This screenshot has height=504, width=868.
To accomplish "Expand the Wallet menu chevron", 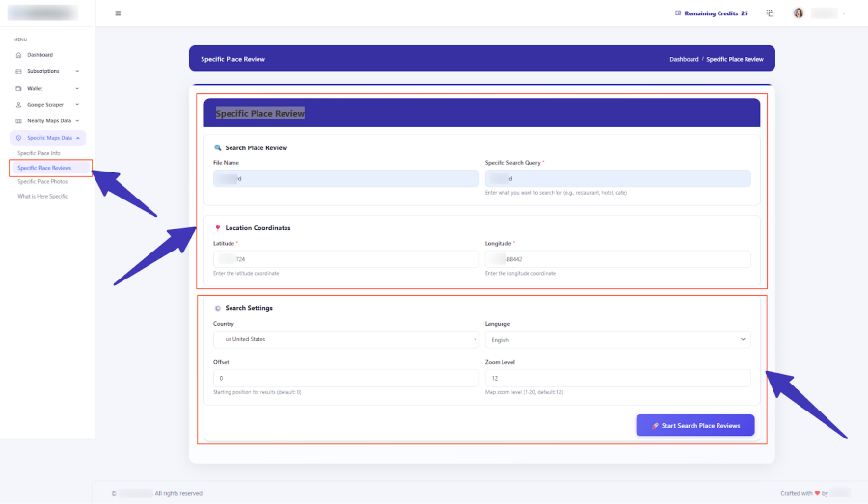I will [77, 89].
